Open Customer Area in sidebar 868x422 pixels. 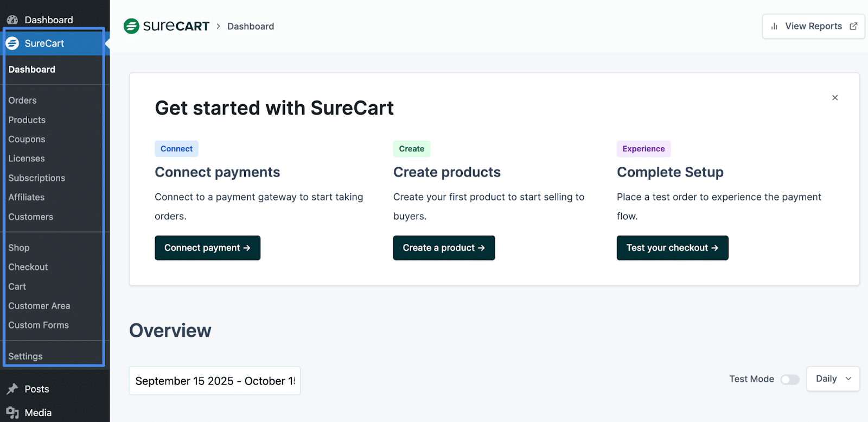tap(39, 306)
